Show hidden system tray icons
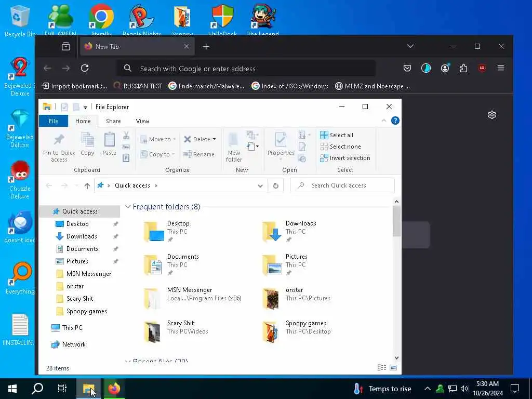Image resolution: width=532 pixels, height=399 pixels. point(428,389)
